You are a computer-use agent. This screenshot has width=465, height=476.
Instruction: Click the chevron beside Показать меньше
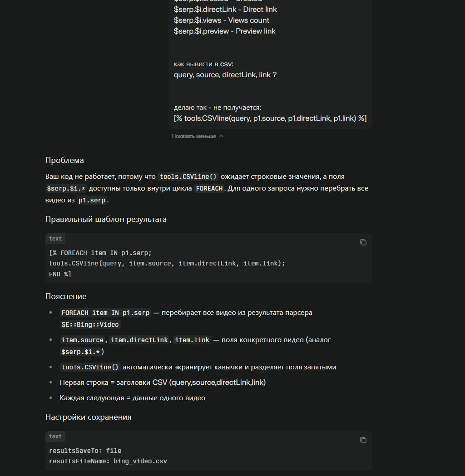coord(221,136)
